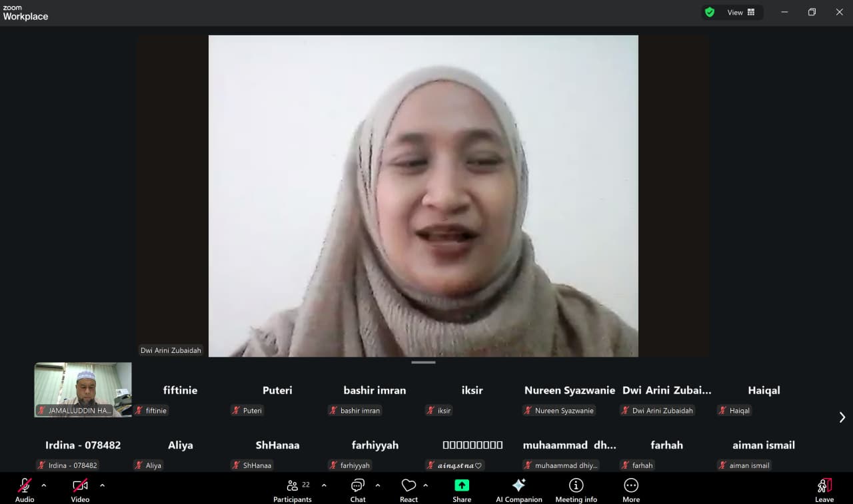Screen dimensions: 853x504
Task: Click the green encryption shield icon
Action: coord(710,12)
